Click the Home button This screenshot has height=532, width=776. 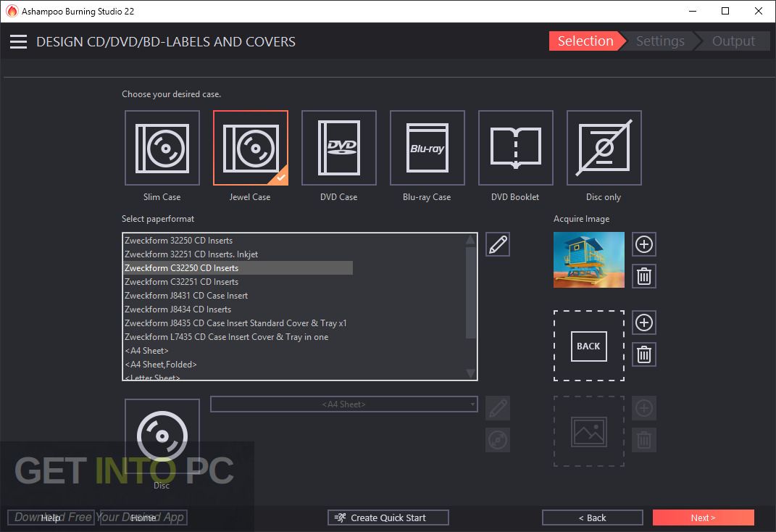143,518
